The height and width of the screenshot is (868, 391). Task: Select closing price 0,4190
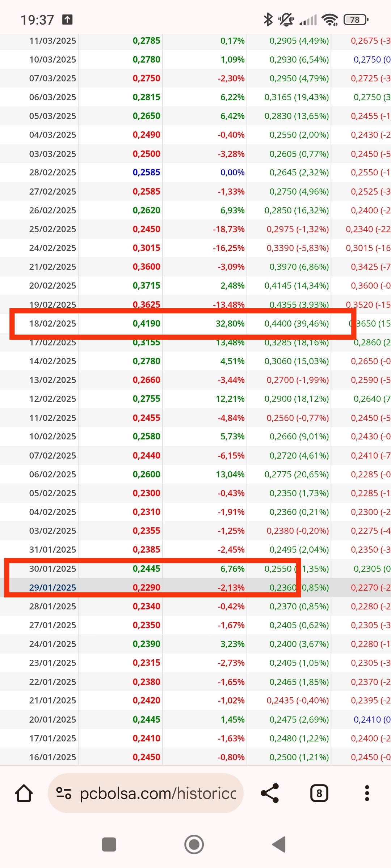point(146,323)
